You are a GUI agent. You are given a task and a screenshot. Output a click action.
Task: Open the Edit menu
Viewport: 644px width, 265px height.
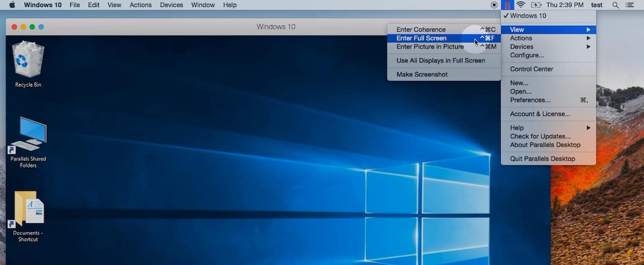click(94, 5)
